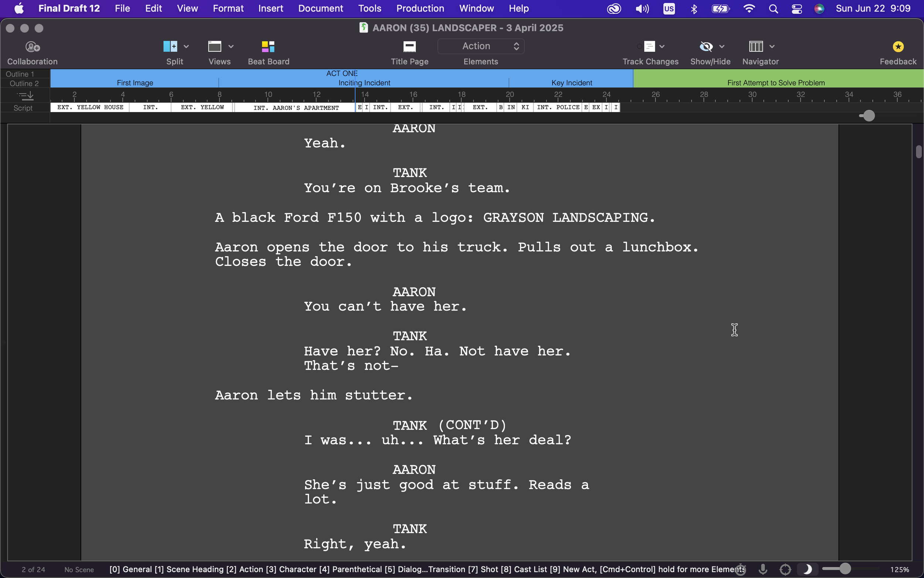Click the Feedback star icon
The image size is (924, 578).
coord(898,47)
